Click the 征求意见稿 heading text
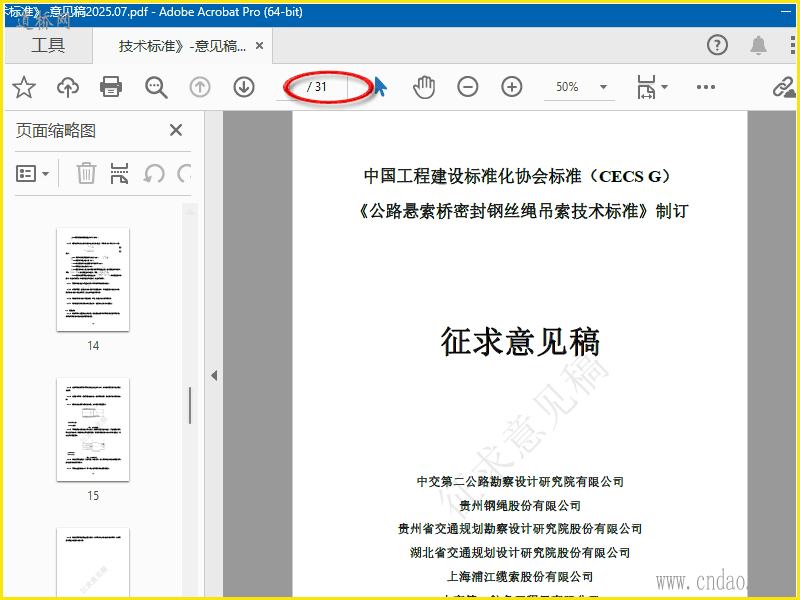This screenshot has width=800, height=600. tap(520, 342)
